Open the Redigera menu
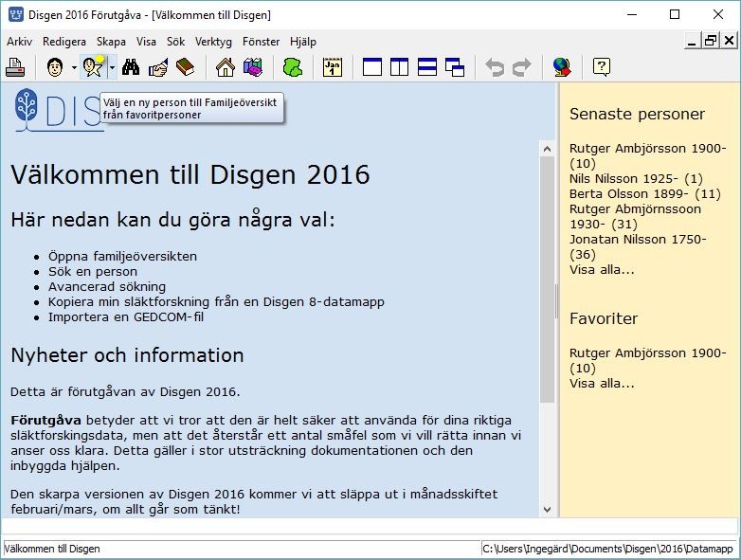Image resolution: width=741 pixels, height=560 pixels. point(64,42)
